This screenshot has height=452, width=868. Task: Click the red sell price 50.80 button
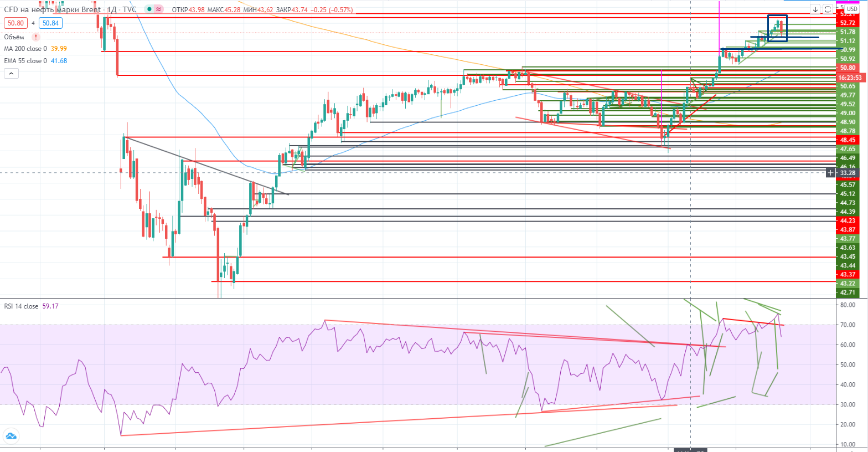[x=15, y=23]
